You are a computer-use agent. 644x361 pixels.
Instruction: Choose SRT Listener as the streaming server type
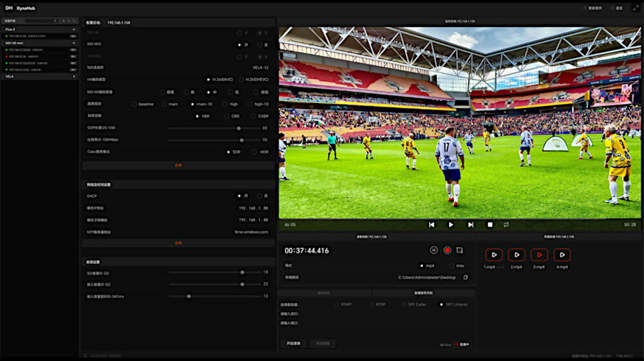[442, 304]
